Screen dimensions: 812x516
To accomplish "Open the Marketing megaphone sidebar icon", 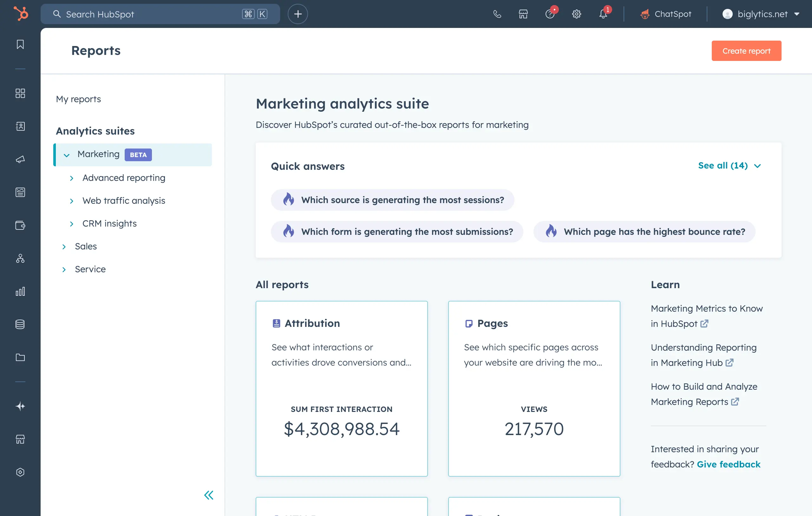I will pos(20,159).
